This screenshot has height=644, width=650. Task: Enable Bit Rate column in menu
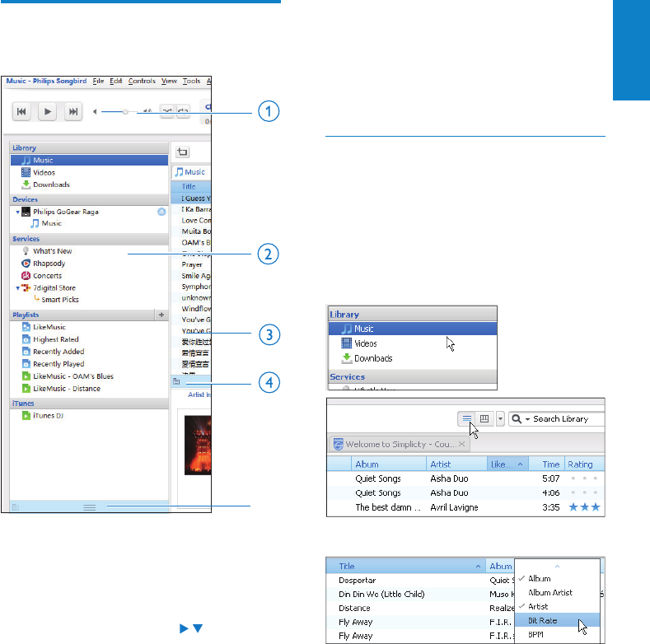point(557,620)
